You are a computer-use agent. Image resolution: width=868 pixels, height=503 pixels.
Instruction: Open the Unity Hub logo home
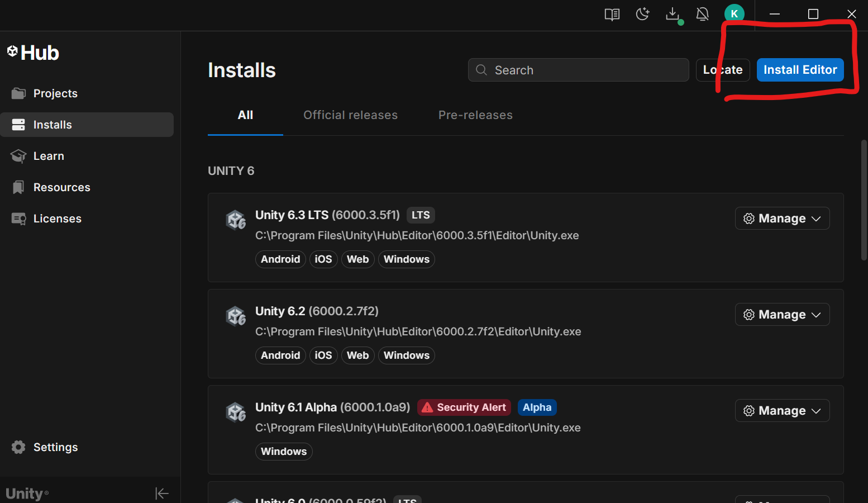(33, 53)
